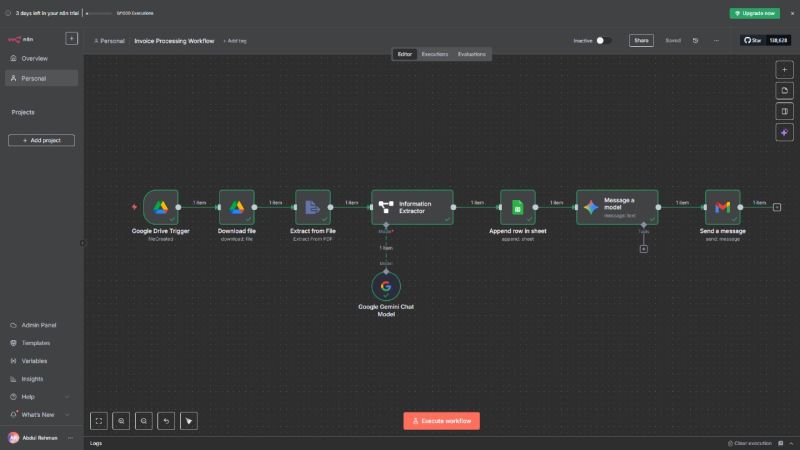Fit workflow to view

(99, 421)
